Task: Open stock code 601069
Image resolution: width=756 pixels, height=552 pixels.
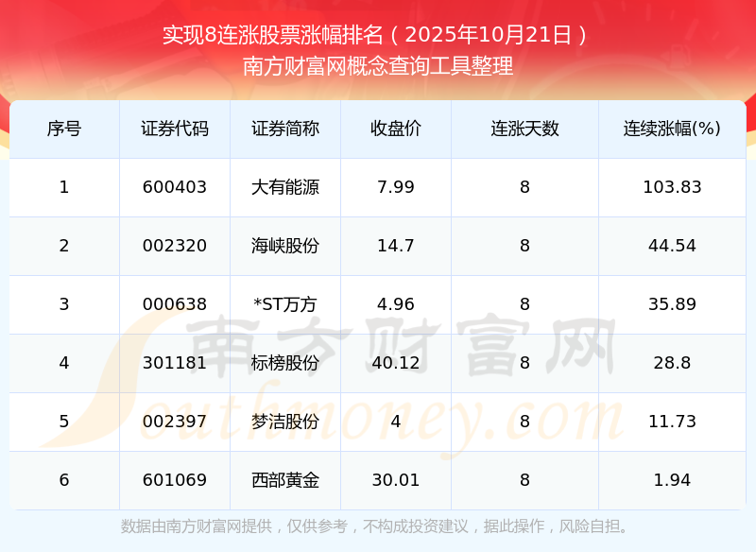Action: [x=175, y=480]
